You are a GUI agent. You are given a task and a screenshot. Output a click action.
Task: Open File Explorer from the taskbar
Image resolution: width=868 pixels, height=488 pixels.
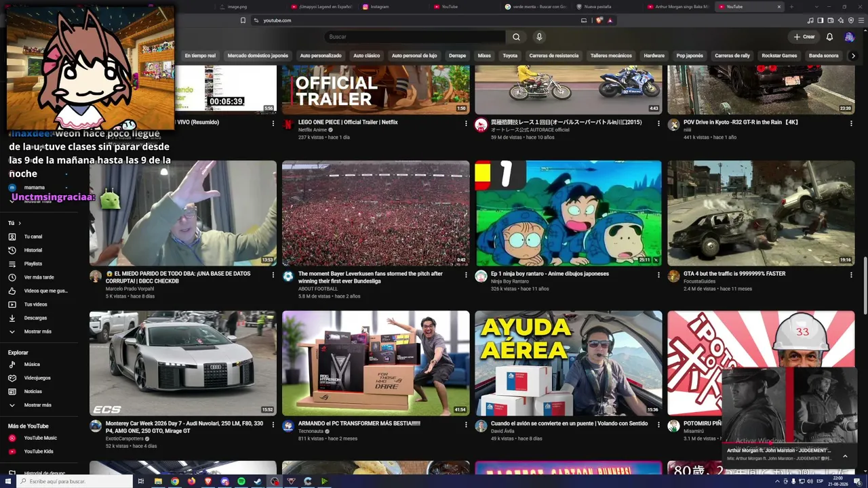coord(159,481)
